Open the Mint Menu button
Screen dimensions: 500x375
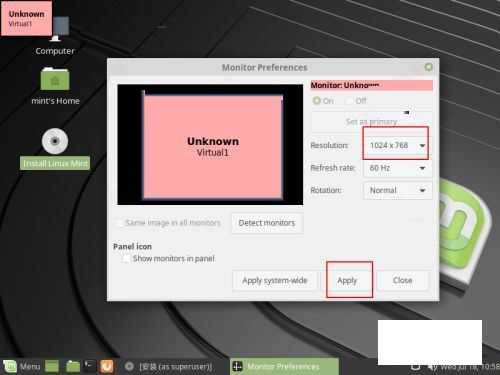pyautogui.click(x=22, y=367)
